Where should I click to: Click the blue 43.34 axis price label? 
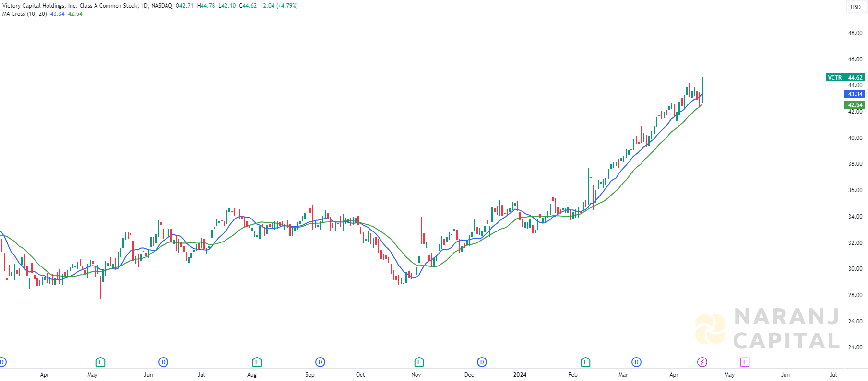pos(855,94)
